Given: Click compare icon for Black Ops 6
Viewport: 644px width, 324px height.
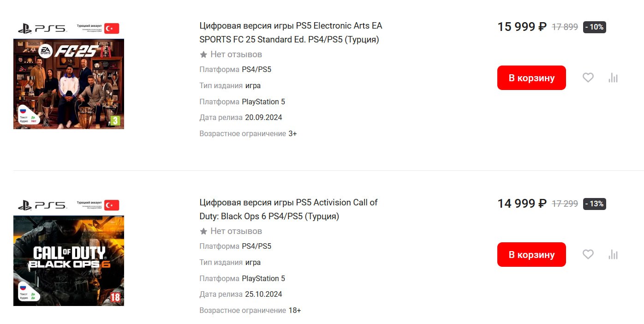Looking at the screenshot, I should tap(613, 254).
